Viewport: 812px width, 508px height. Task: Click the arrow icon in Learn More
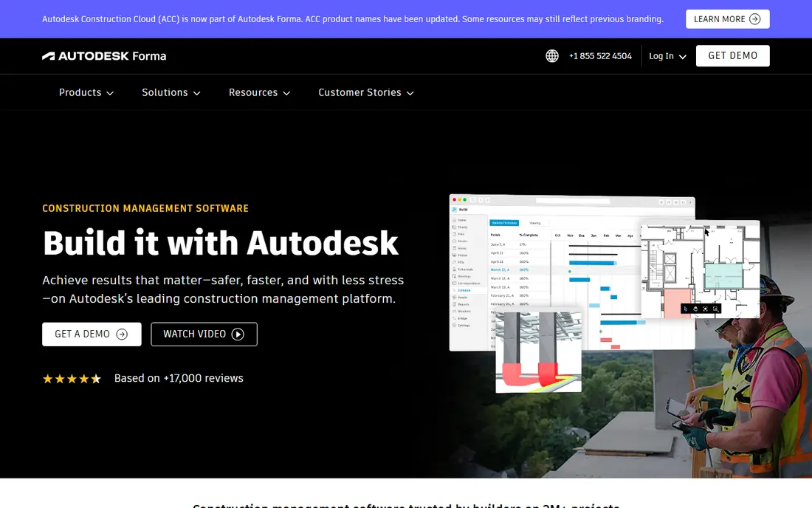point(755,19)
